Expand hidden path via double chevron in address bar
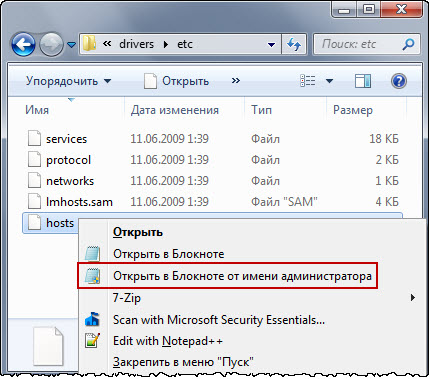This screenshot has height=379, width=430. 107,44
